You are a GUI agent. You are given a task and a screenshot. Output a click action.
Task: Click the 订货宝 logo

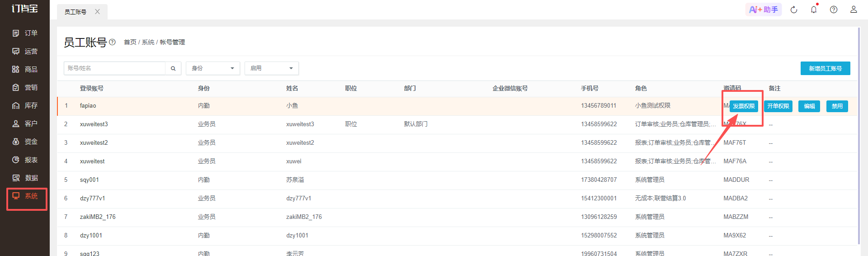(25, 9)
